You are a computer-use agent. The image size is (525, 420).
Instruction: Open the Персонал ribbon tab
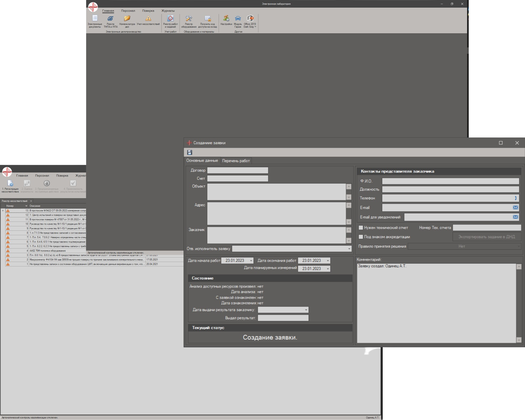[128, 11]
